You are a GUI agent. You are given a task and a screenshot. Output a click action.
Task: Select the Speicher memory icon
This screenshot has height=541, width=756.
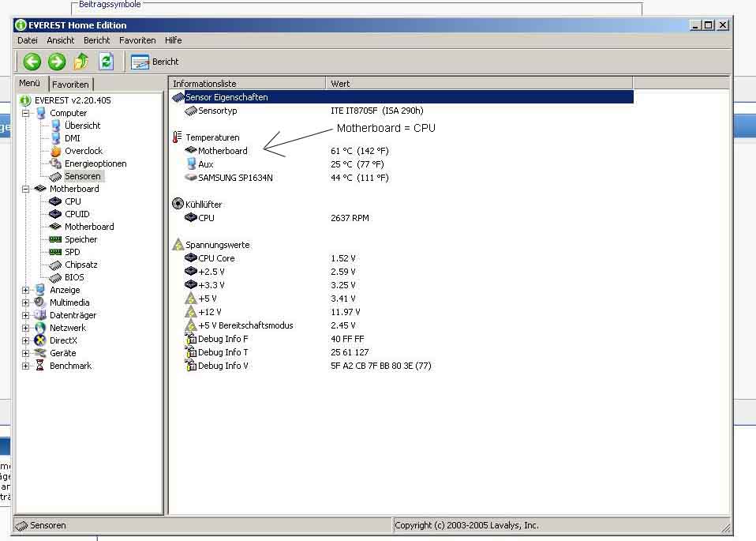55,239
